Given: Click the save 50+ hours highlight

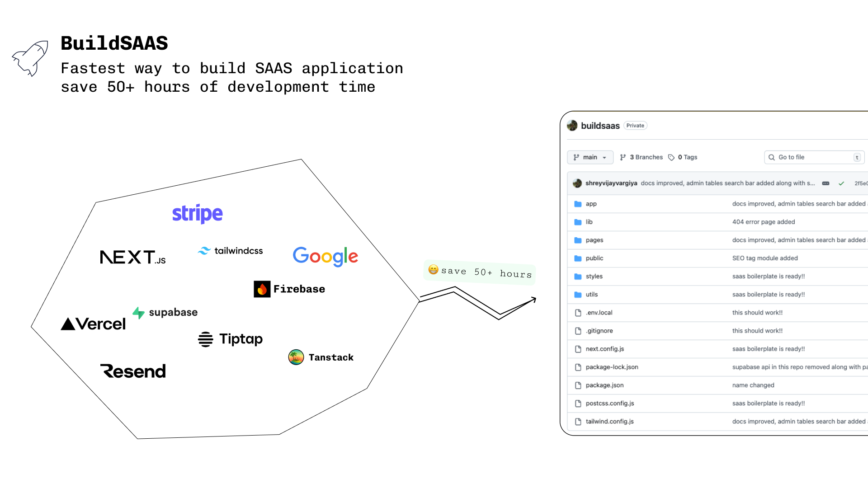Looking at the screenshot, I should pos(479,273).
